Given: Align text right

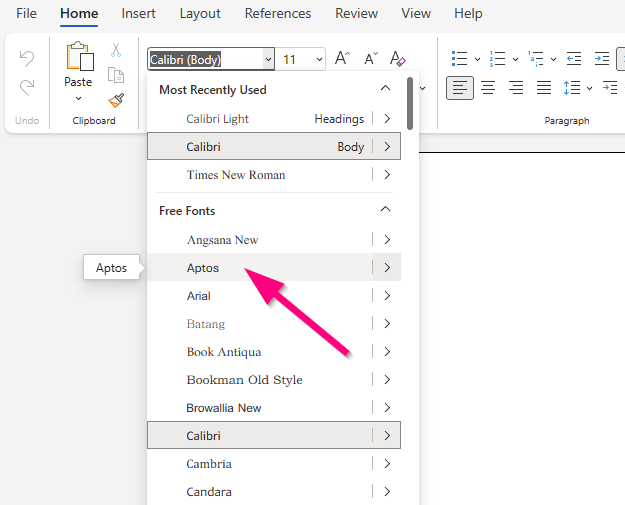Looking at the screenshot, I should pyautogui.click(x=516, y=88).
